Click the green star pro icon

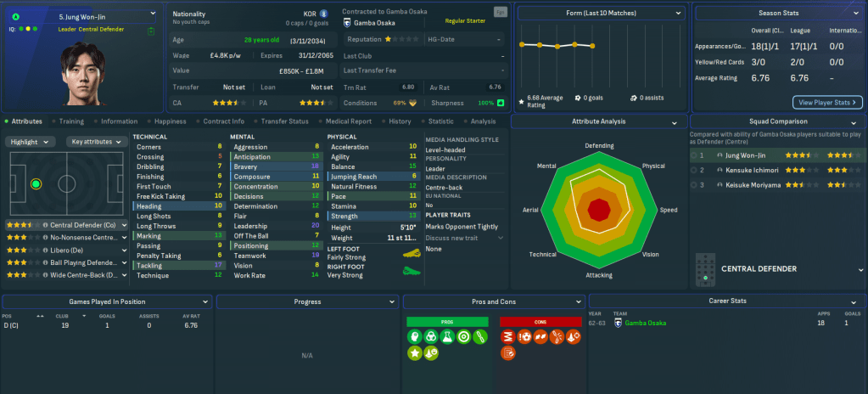coord(416,354)
